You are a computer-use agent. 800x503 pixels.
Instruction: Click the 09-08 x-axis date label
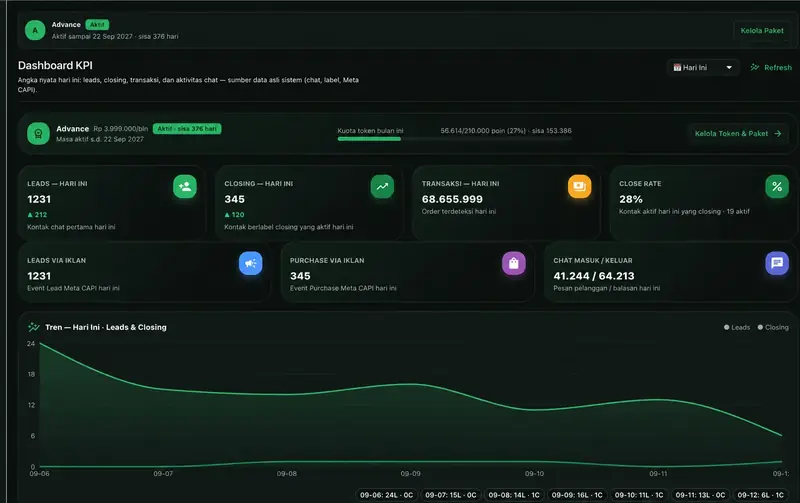pyautogui.click(x=287, y=473)
